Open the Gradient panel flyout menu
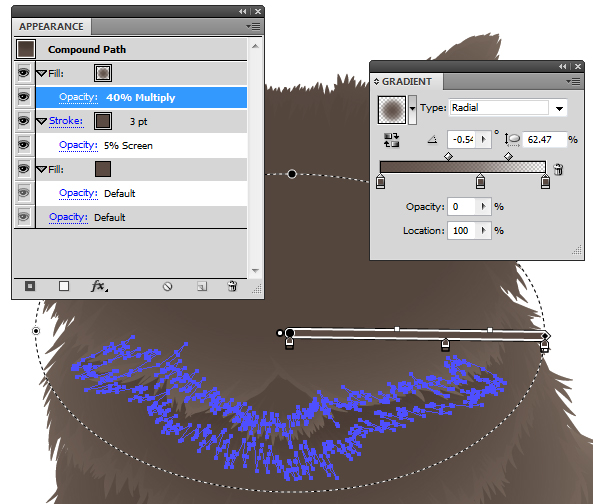The height and width of the screenshot is (504, 593). click(x=573, y=81)
